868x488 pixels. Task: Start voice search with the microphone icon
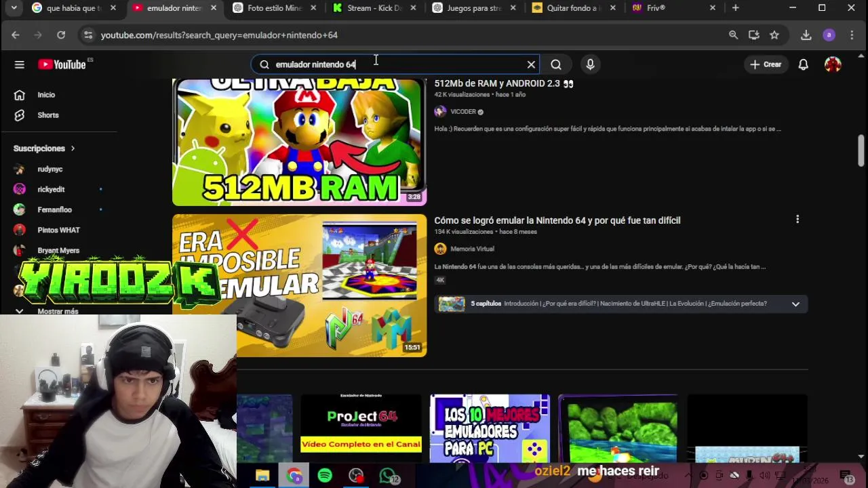[x=590, y=64]
